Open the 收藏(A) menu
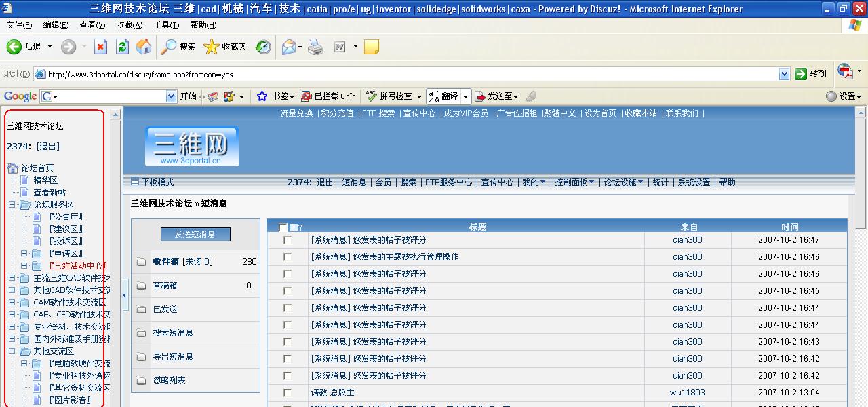The width and height of the screenshot is (868, 407). (129, 25)
